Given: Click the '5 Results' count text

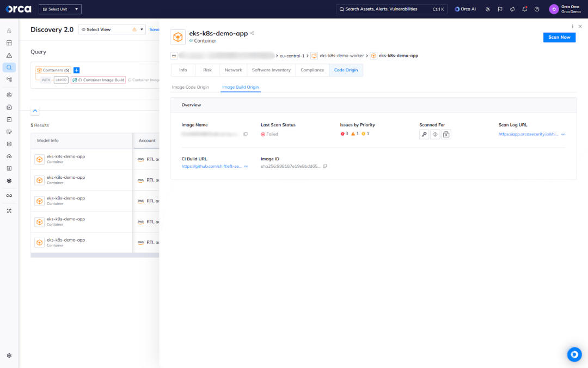Looking at the screenshot, I should tap(40, 125).
